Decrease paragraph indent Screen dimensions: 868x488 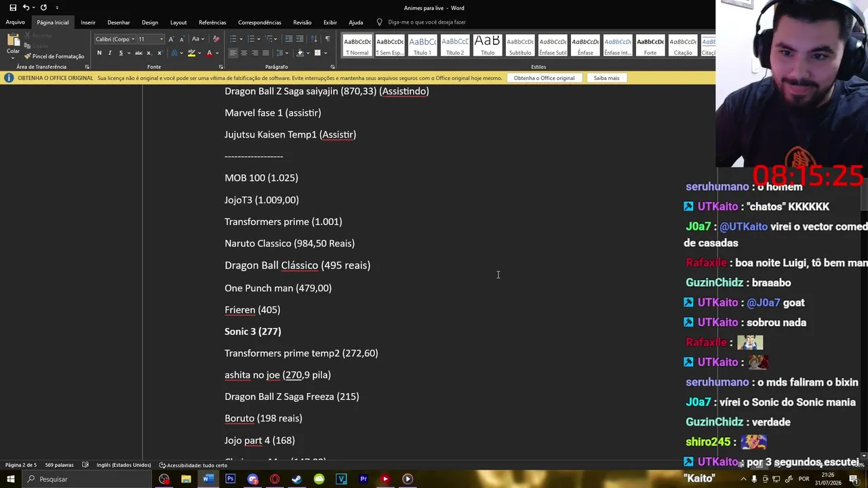(289, 39)
